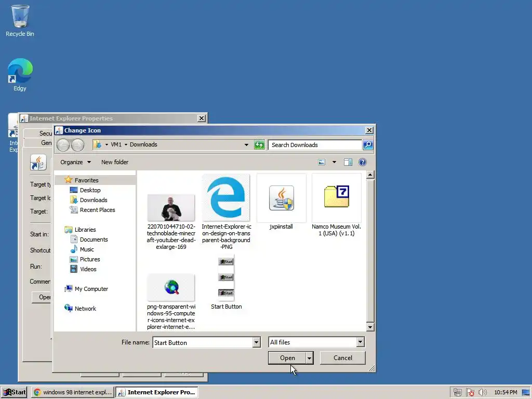Image resolution: width=532 pixels, height=399 pixels.
Task: Click the Search magnifier icon
Action: [x=368, y=145]
